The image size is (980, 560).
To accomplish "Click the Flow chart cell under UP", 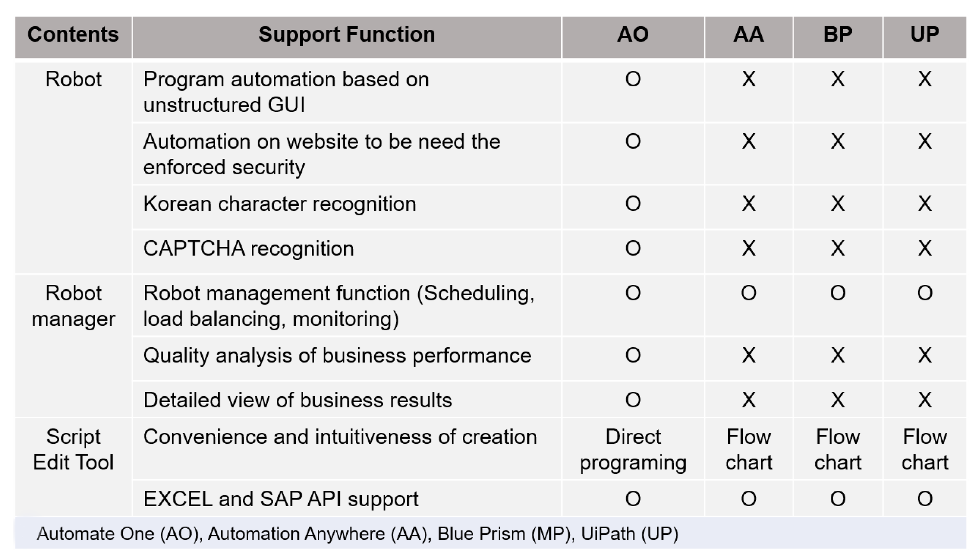I will coord(925,449).
